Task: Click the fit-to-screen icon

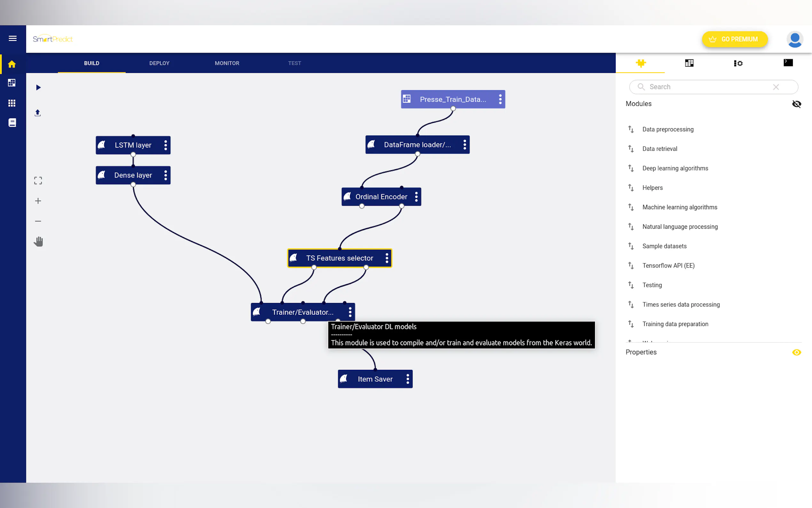Action: click(x=38, y=181)
